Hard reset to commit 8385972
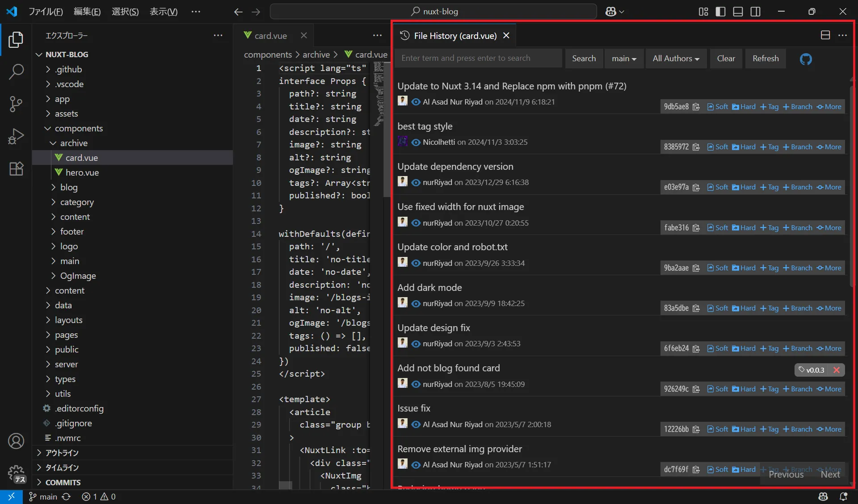Viewport: 858px width, 504px height. pyautogui.click(x=744, y=147)
